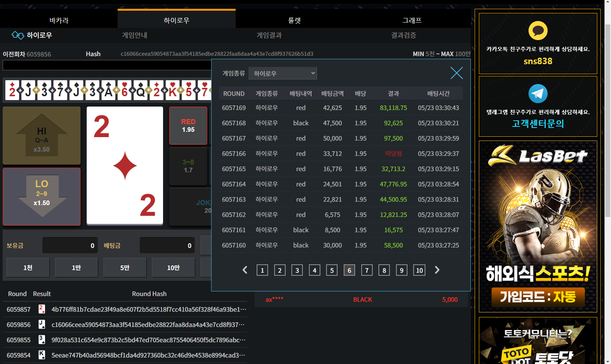The height and width of the screenshot is (364, 611).
Task: Click the LasBet sports banner
Action: click(538, 226)
